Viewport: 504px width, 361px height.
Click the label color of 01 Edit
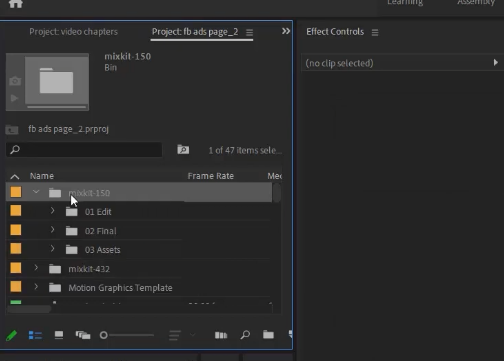pyautogui.click(x=16, y=211)
